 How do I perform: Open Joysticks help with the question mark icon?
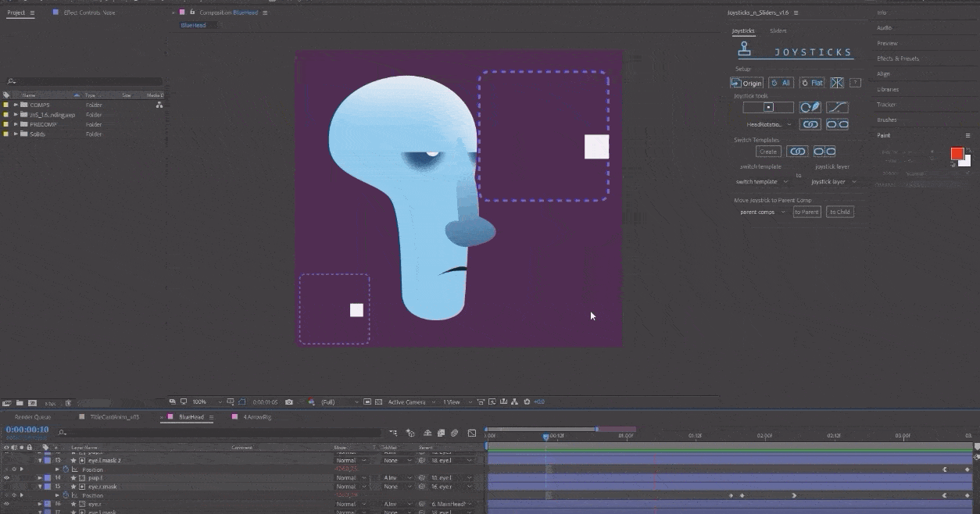coord(855,83)
